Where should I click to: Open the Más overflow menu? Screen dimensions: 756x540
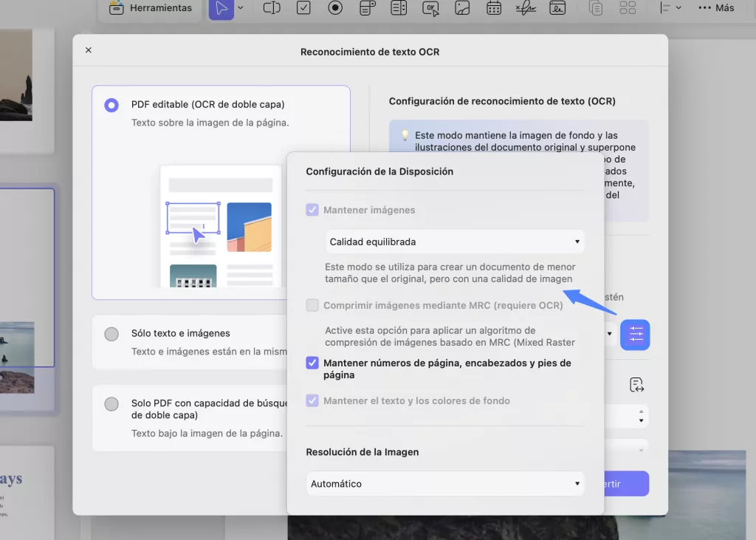(x=716, y=7)
